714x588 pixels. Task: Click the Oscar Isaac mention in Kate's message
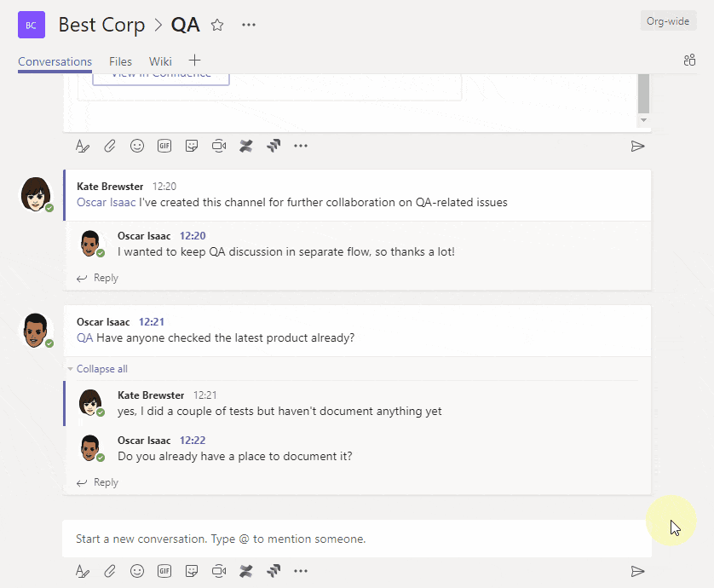click(x=107, y=202)
